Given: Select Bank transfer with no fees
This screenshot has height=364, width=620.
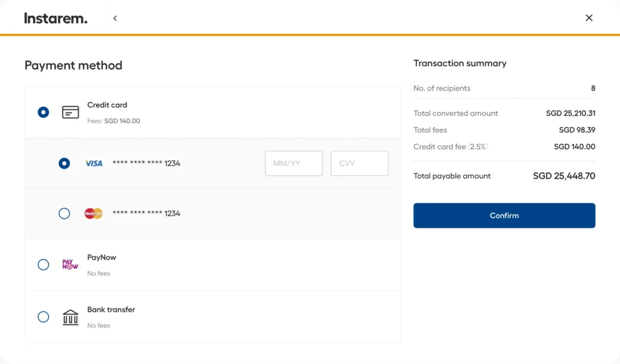Looking at the screenshot, I should 43,316.
